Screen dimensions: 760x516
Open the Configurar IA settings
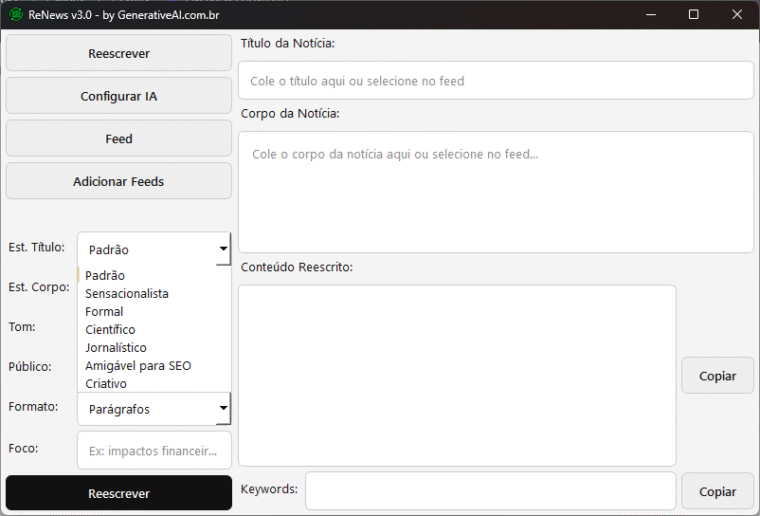[x=119, y=97]
